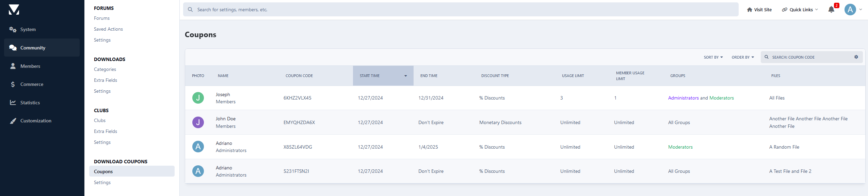The image size is (868, 196).
Task: Focus the coupon code search field
Action: click(x=811, y=57)
